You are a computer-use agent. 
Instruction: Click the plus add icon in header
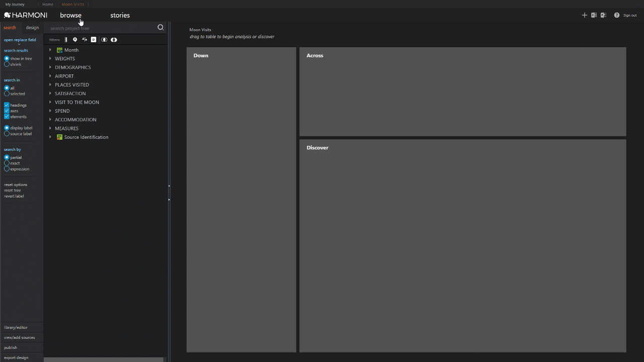point(585,15)
